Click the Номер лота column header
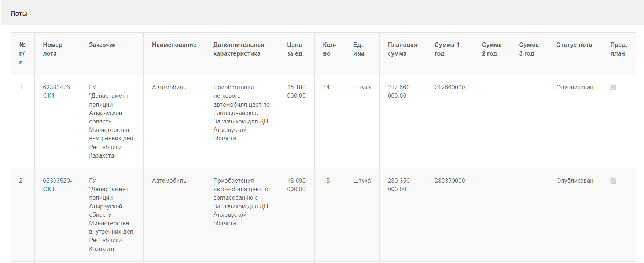The width and height of the screenshot is (644, 263). tap(52, 49)
